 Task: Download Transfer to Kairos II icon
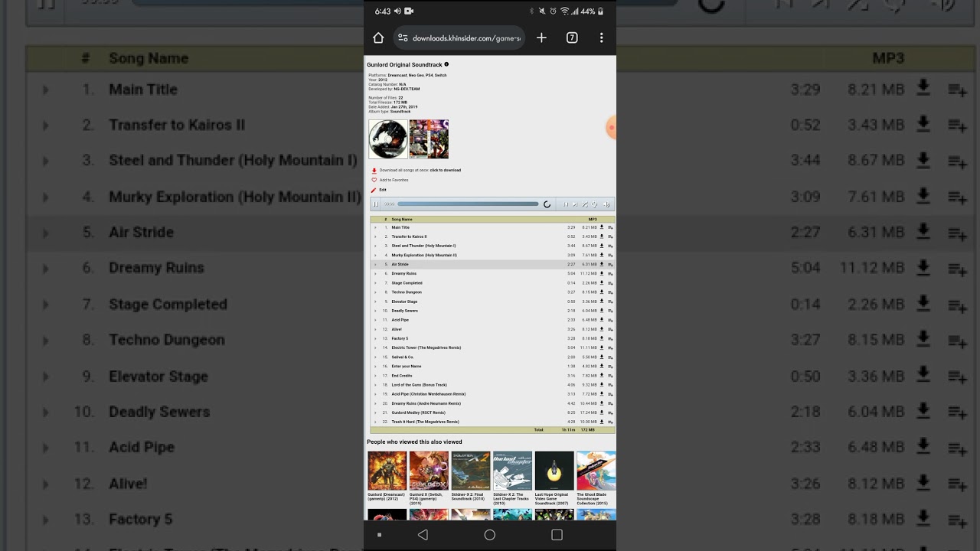point(602,236)
